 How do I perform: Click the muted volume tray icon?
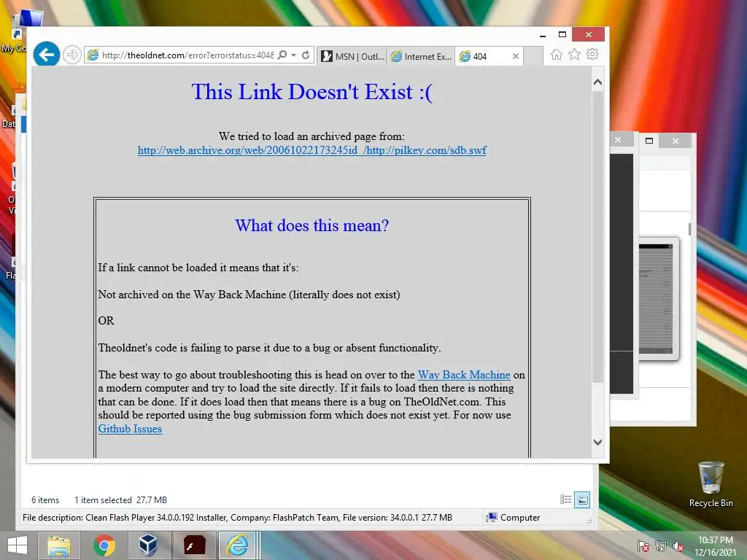pyautogui.click(x=678, y=546)
